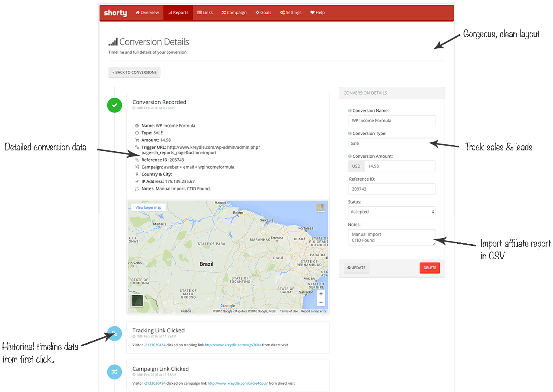Click the Tracking Link Clicked timeline marker

click(x=114, y=333)
